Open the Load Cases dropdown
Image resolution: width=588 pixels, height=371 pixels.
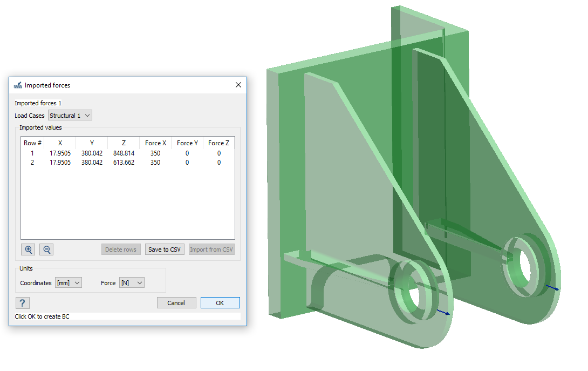(x=70, y=116)
